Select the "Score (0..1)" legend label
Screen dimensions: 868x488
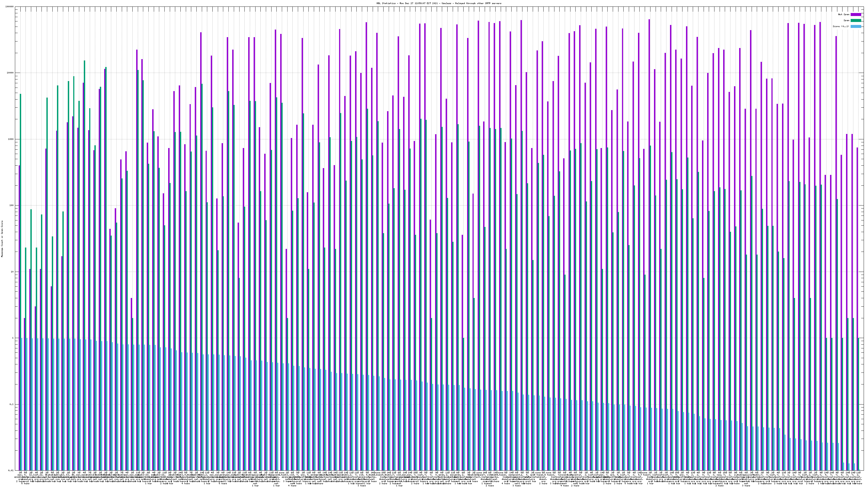point(841,26)
